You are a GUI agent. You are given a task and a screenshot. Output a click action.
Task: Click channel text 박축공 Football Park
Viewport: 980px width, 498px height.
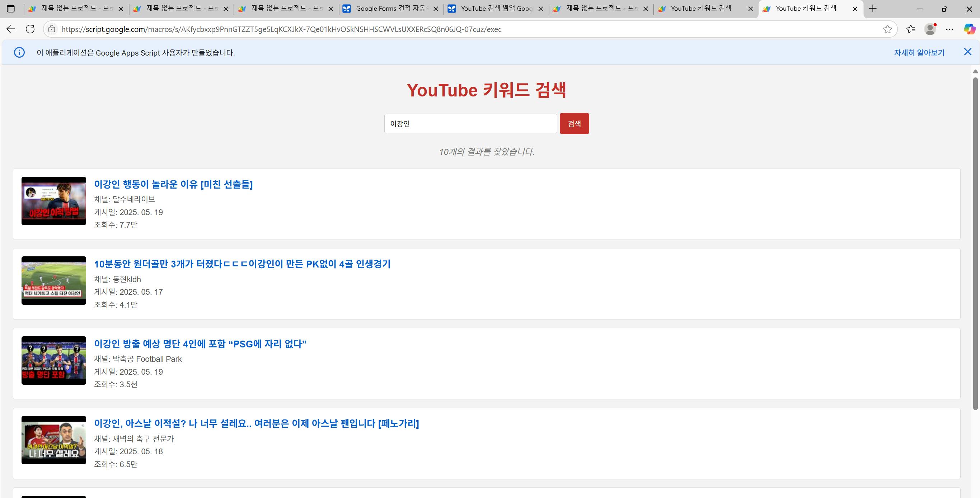click(x=147, y=359)
